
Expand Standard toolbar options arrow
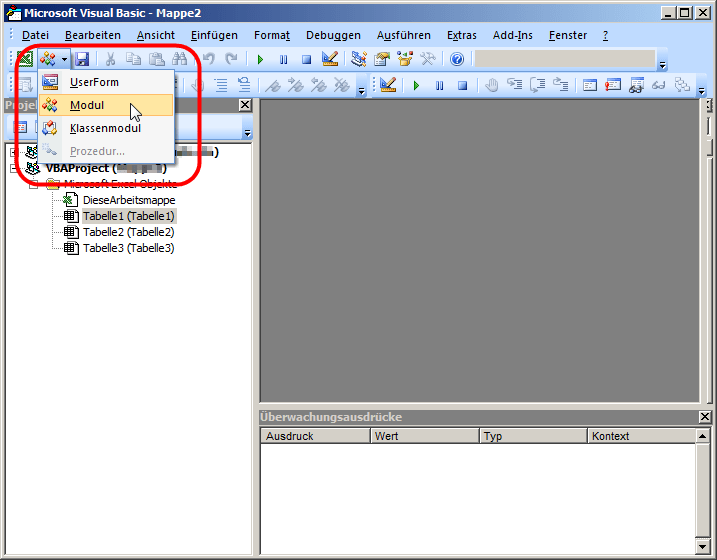pyautogui.click(x=663, y=65)
